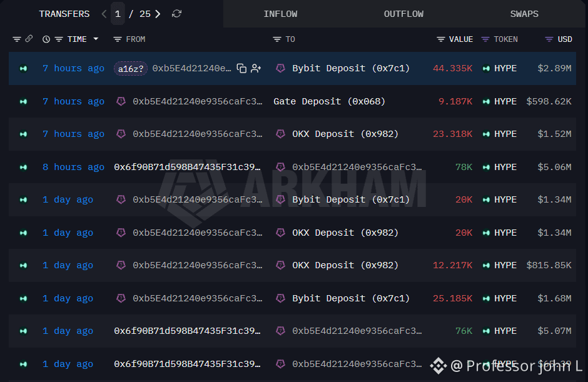
Task: Open chain icon of the 9.187K row
Action: (x=23, y=101)
